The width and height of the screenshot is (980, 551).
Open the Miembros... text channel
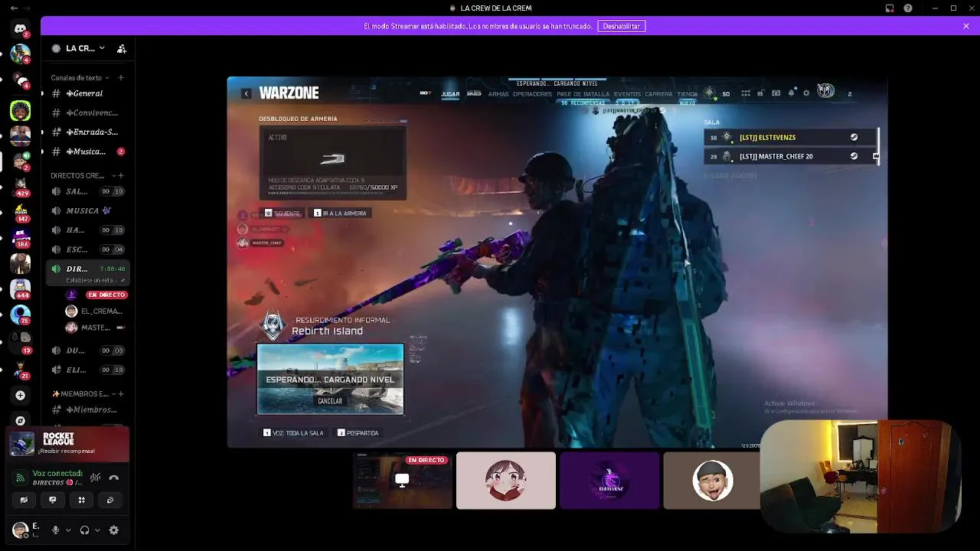pyautogui.click(x=87, y=409)
